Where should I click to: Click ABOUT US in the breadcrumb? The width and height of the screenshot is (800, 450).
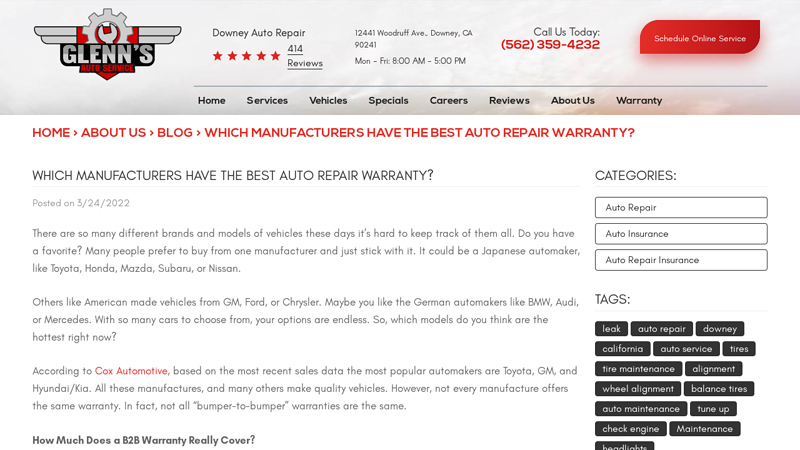113,133
